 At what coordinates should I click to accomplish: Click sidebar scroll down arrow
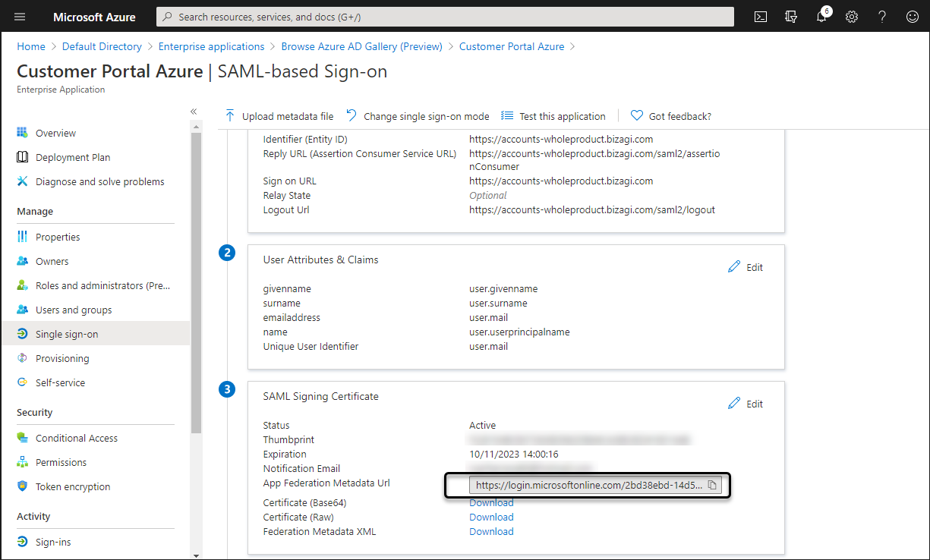(196, 555)
